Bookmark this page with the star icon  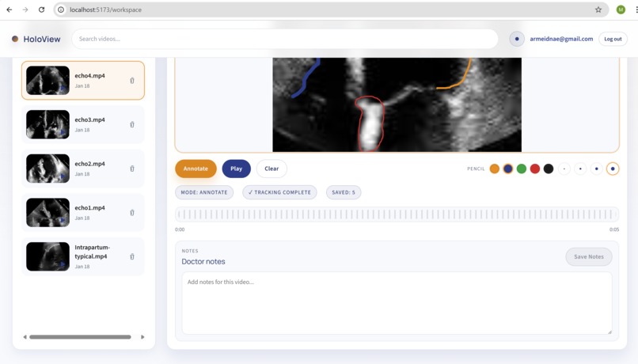point(598,9)
